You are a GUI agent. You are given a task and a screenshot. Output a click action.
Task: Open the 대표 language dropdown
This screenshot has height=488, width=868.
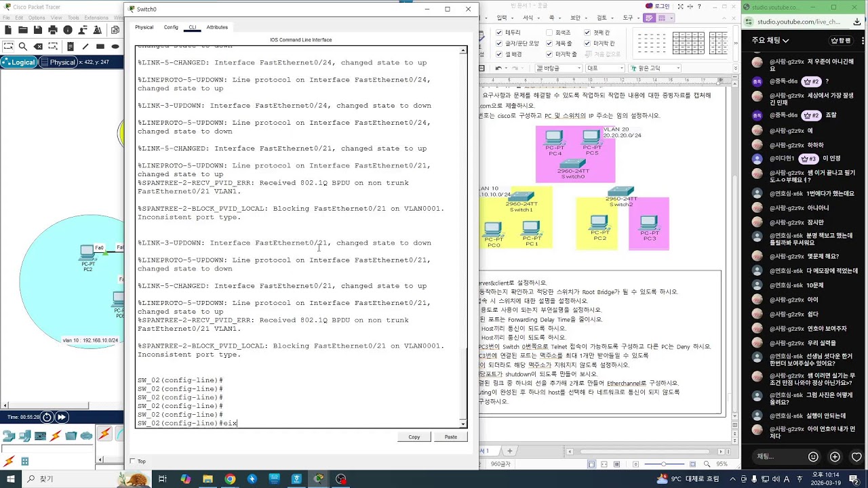pyautogui.click(x=605, y=68)
